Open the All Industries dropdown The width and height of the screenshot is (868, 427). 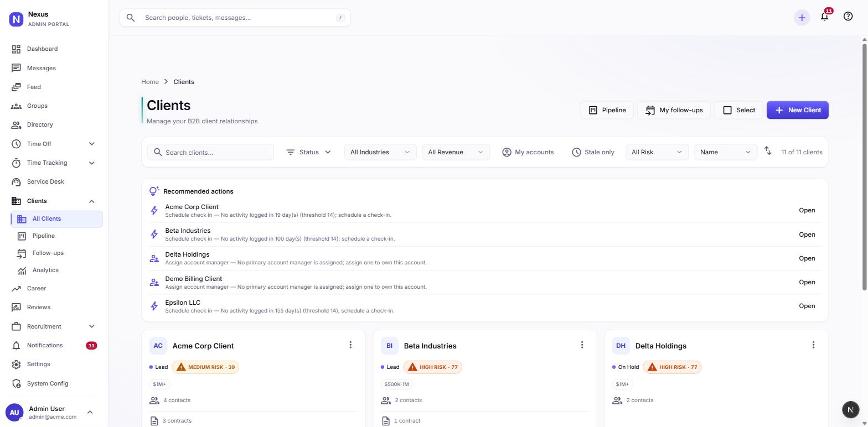click(380, 152)
